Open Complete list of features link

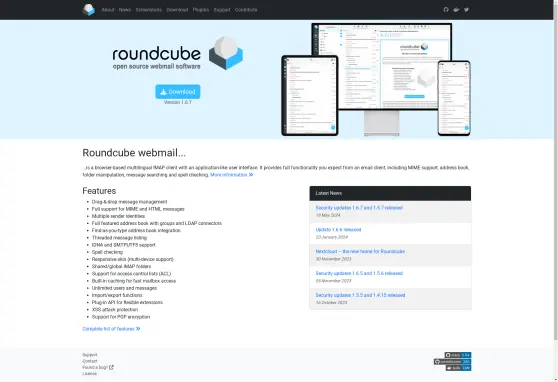point(111,329)
